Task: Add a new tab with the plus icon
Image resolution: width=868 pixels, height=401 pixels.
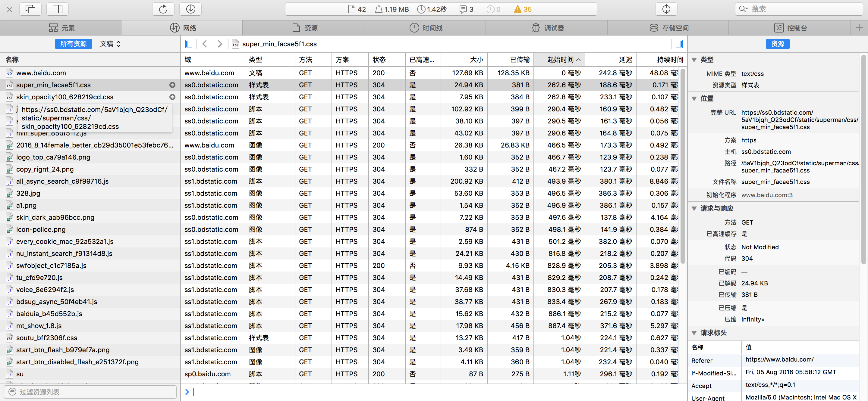Action: coord(859,28)
